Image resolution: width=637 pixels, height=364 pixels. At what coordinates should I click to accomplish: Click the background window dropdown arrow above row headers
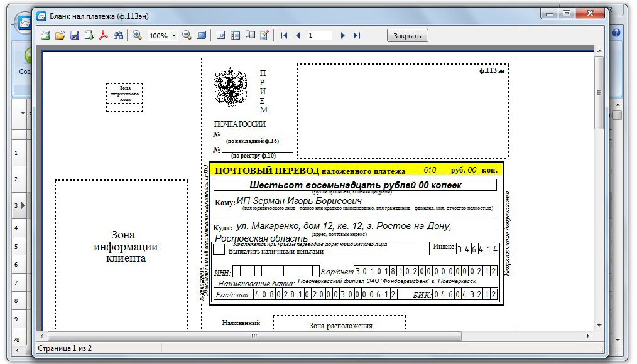[23, 113]
